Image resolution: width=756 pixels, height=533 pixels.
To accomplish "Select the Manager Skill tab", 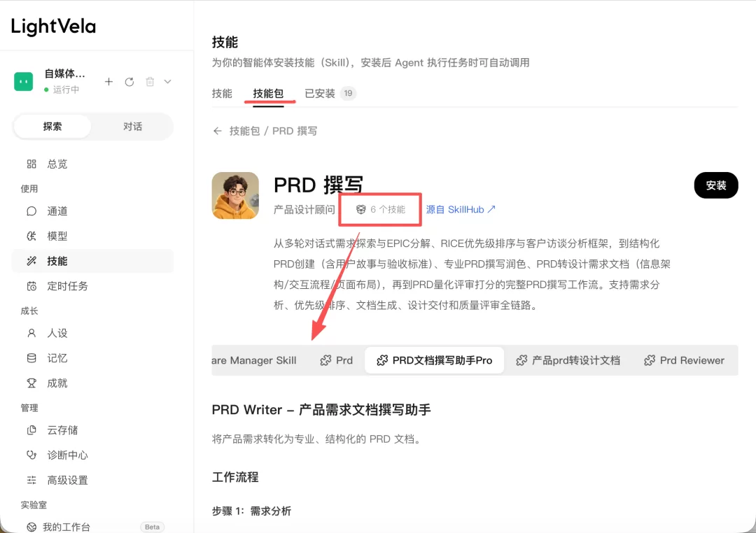I will pos(253,360).
